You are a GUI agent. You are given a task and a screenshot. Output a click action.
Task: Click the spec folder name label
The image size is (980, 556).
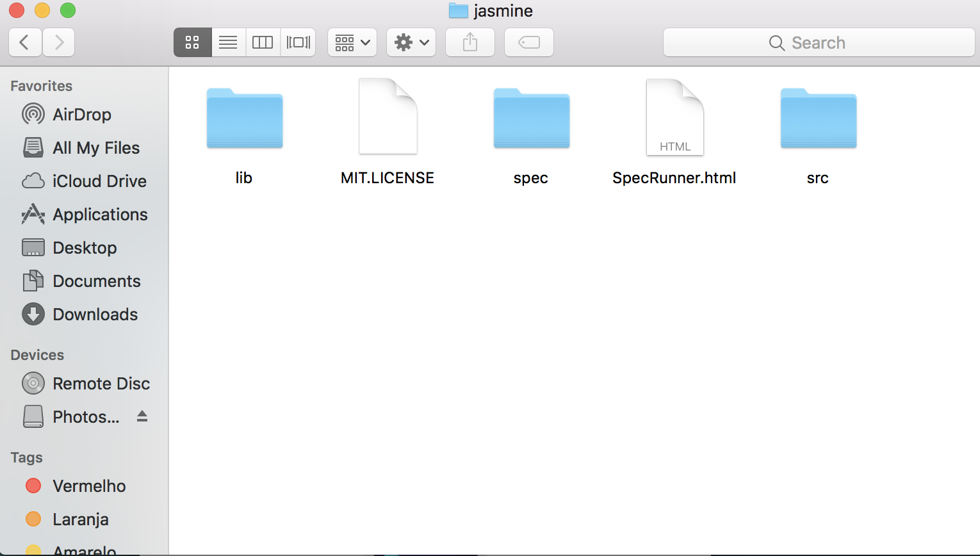(x=531, y=178)
